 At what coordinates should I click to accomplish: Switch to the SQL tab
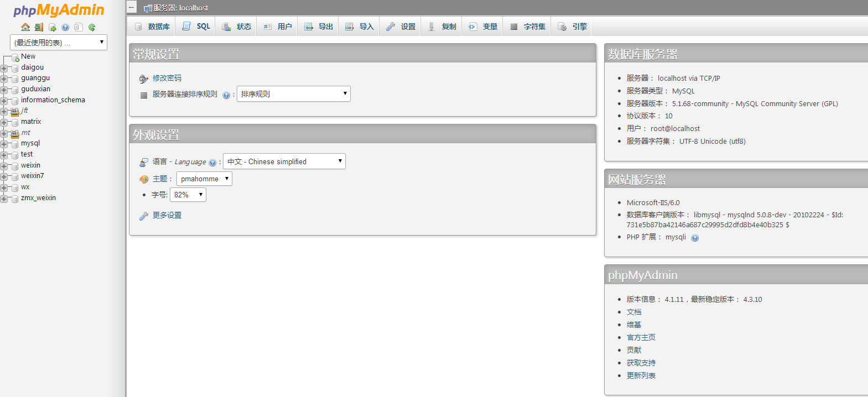point(196,27)
